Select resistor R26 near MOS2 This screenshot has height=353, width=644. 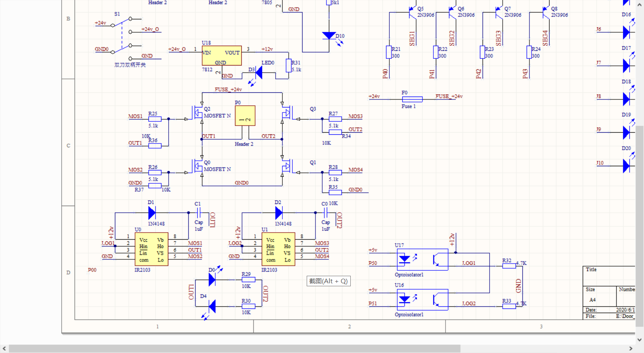tap(155, 173)
